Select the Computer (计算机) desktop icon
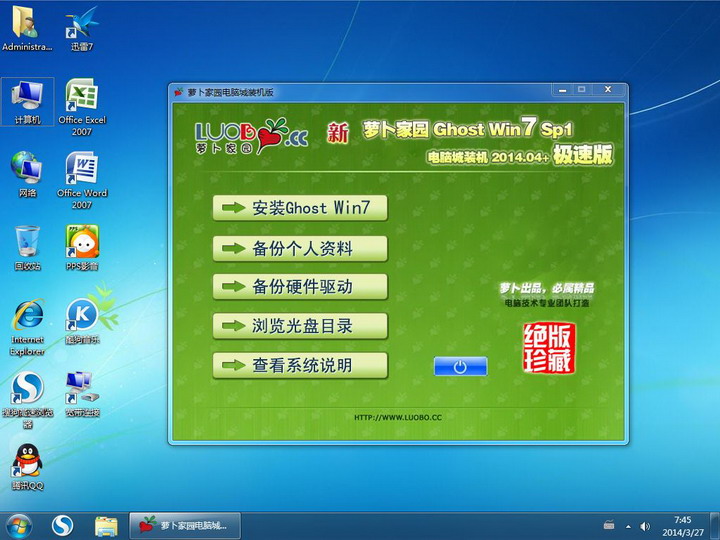Screen dimensions: 720x540 coord(28,101)
